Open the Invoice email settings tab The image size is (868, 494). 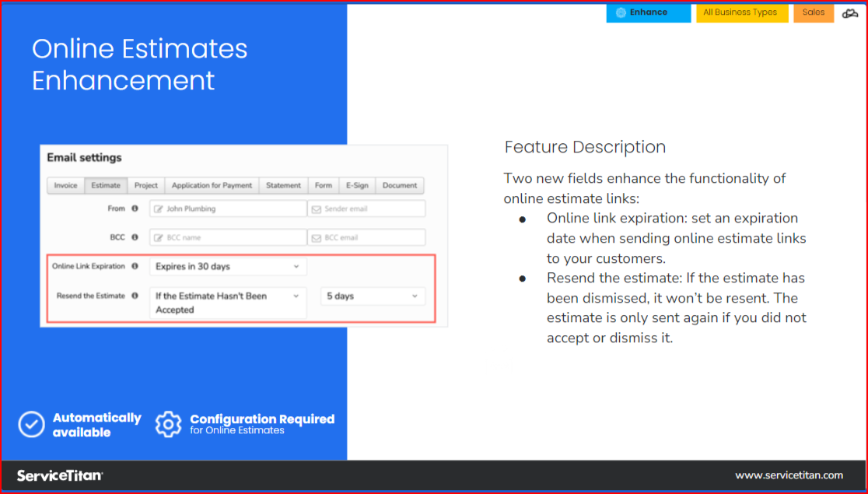pos(66,185)
